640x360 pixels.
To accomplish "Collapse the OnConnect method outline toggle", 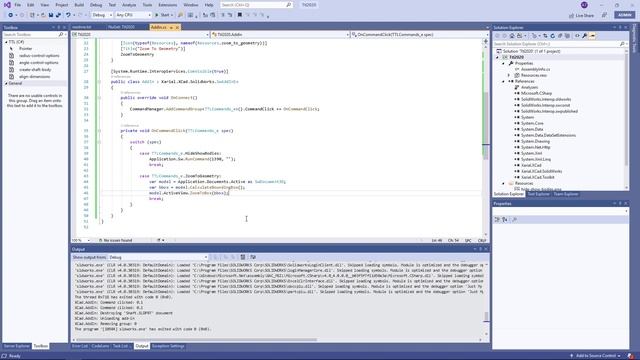I will click(x=99, y=98).
